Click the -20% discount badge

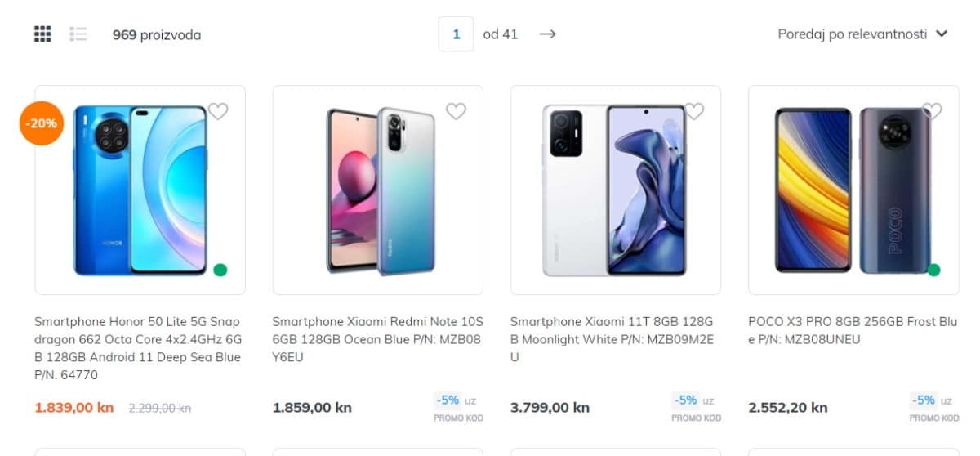41,123
